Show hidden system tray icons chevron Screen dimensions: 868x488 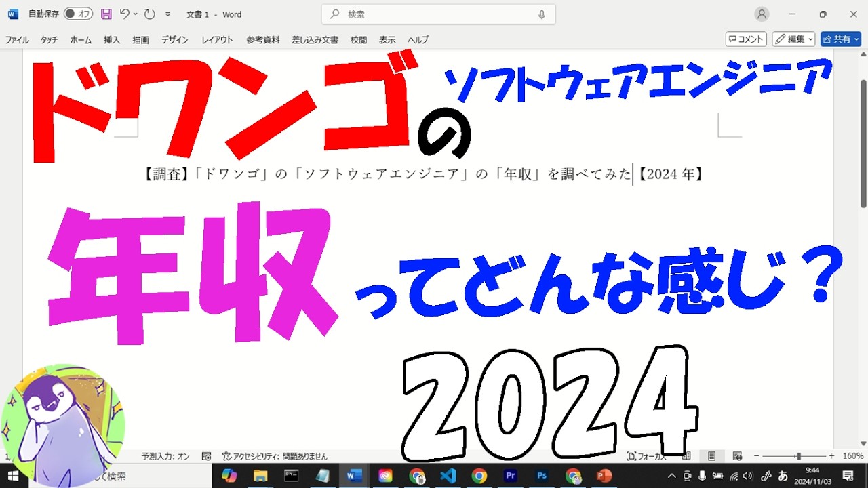pos(672,476)
